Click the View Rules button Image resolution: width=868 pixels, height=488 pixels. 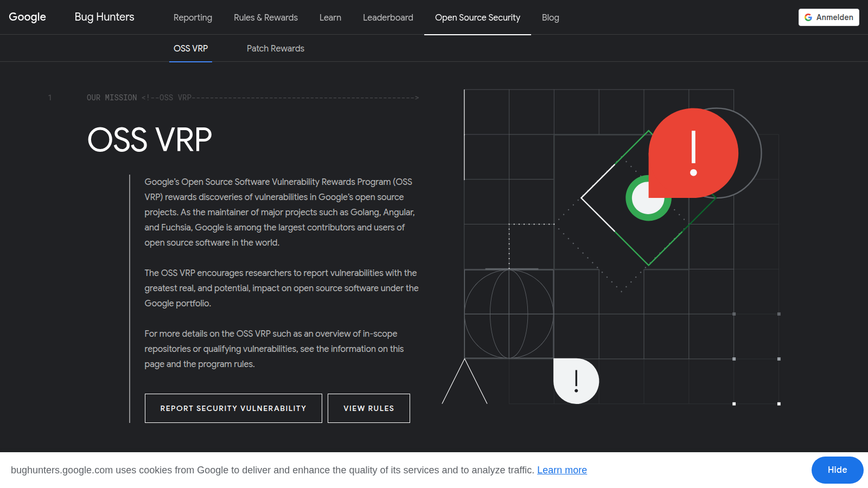369,408
